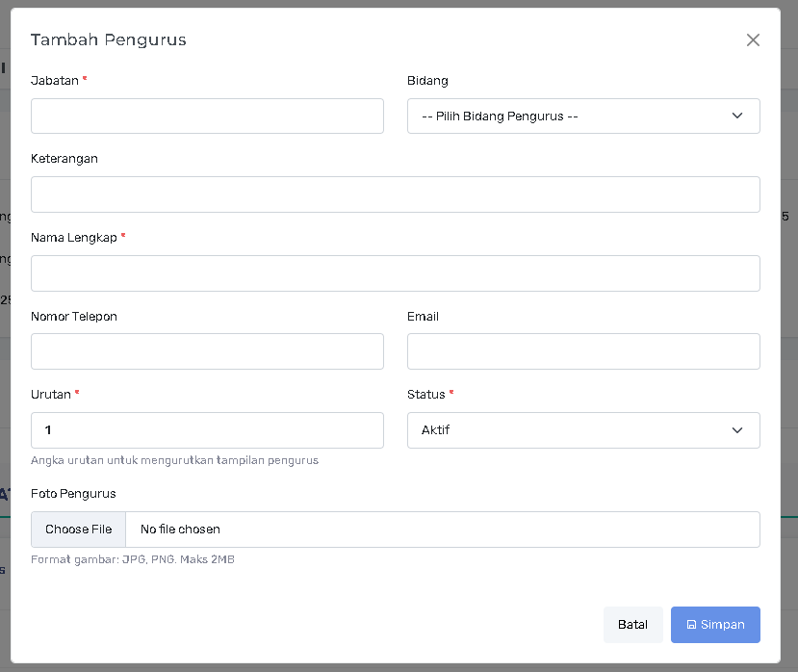Focus the Jabatan text field
This screenshot has width=798, height=672.
click(x=207, y=116)
